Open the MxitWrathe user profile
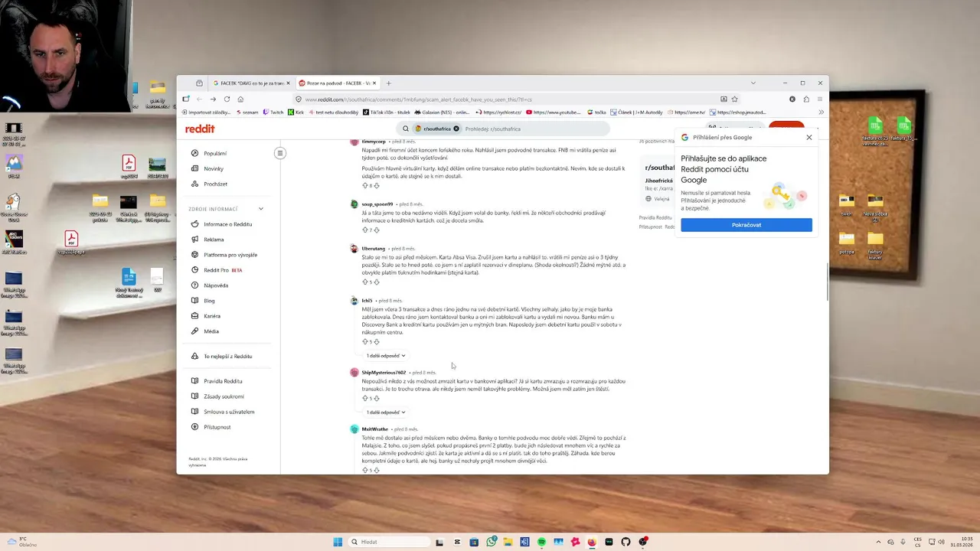The width and height of the screenshot is (980, 551). click(x=375, y=429)
